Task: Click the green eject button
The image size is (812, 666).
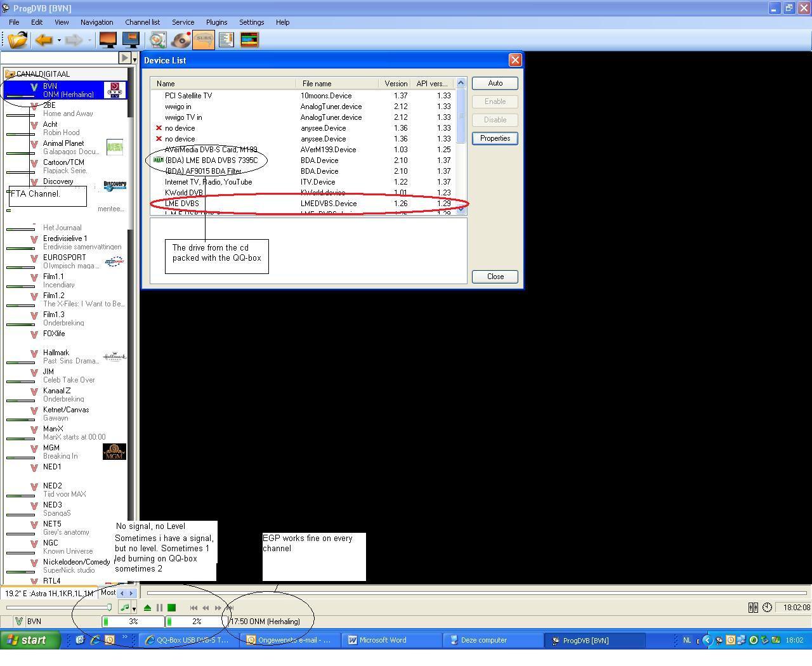Action: (147, 608)
